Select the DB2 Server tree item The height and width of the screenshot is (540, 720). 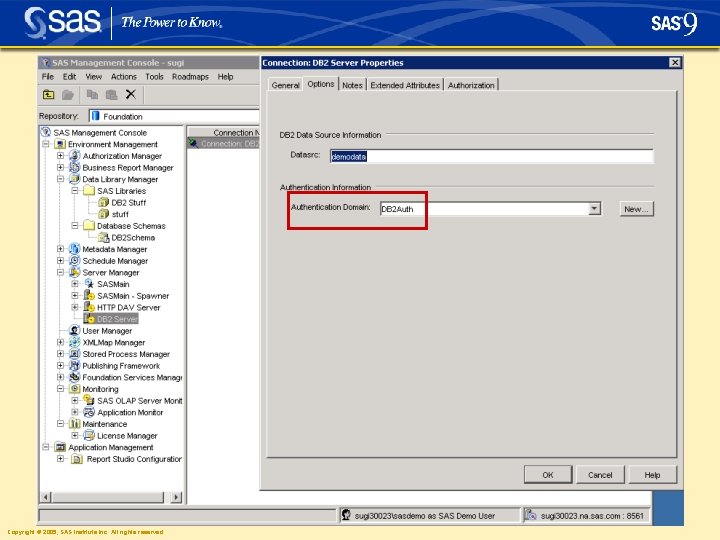117,319
